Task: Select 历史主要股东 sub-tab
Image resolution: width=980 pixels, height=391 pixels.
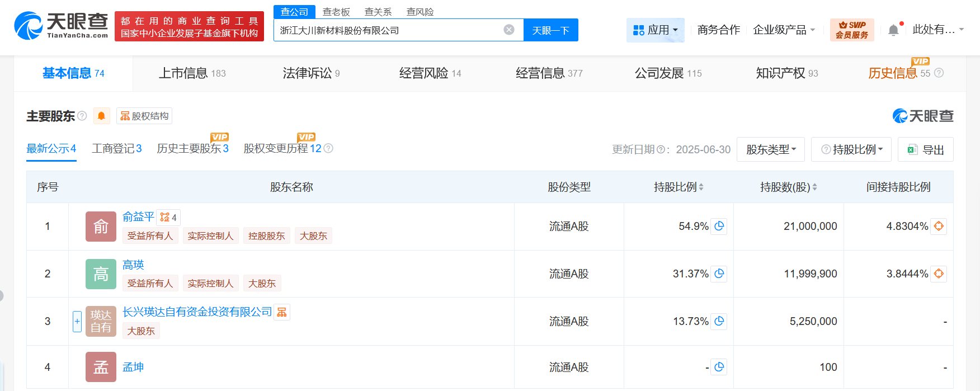Action: tap(192, 148)
